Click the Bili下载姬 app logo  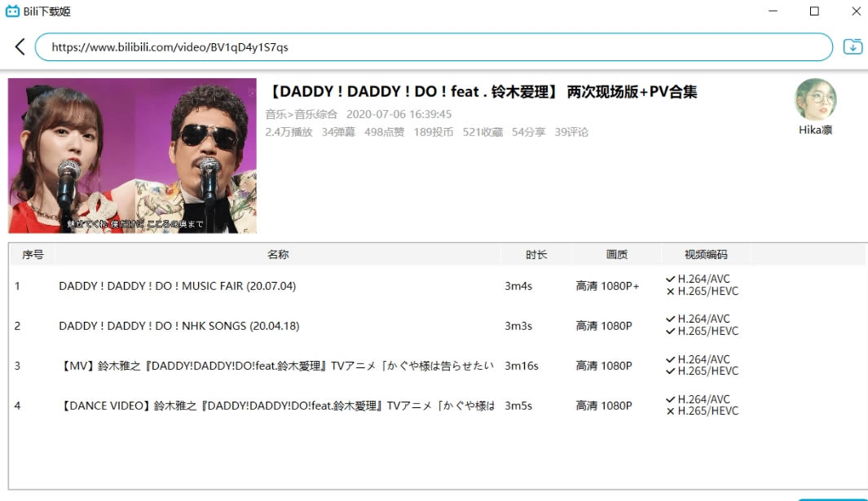point(12,11)
